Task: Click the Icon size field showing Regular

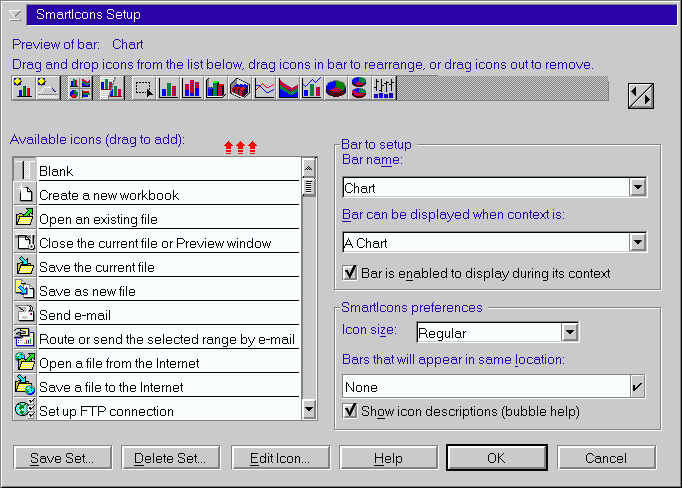Action: pyautogui.click(x=489, y=333)
